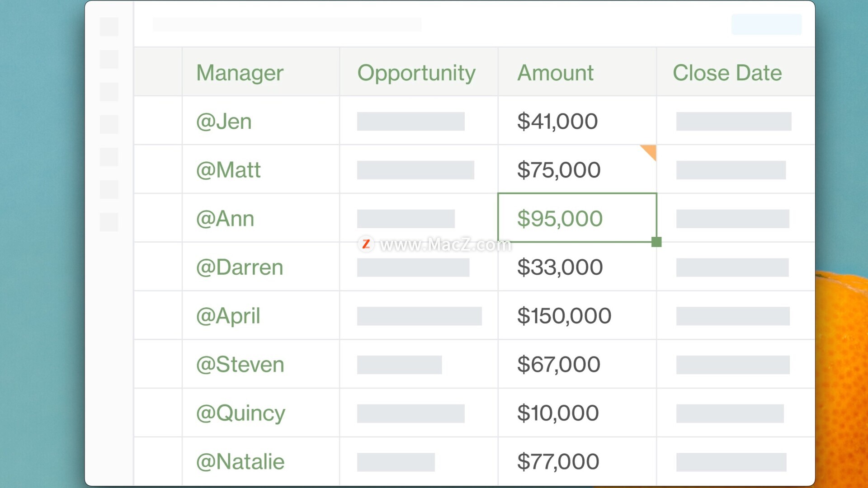Click the top placeholder title bar field

287,24
